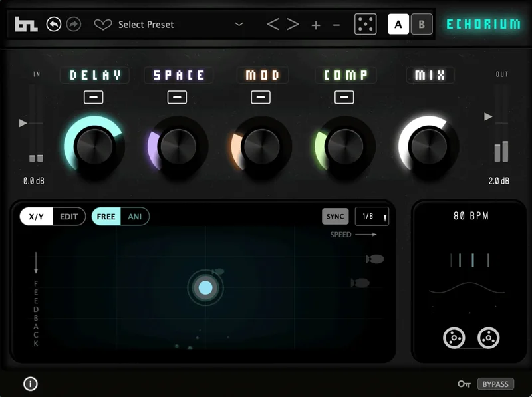532x397 pixels.
Task: Click the IN gain slider handle
Action: (23, 123)
